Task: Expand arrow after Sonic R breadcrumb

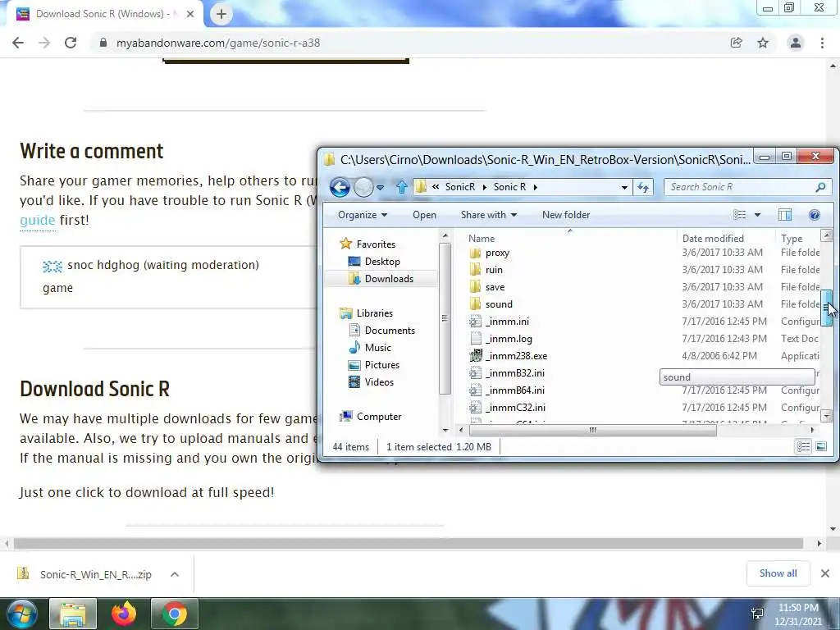Action: click(x=535, y=187)
